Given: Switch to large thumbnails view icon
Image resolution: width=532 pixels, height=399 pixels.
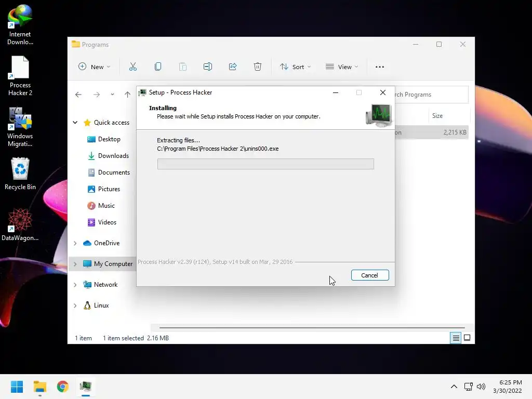Looking at the screenshot, I should [x=467, y=338].
